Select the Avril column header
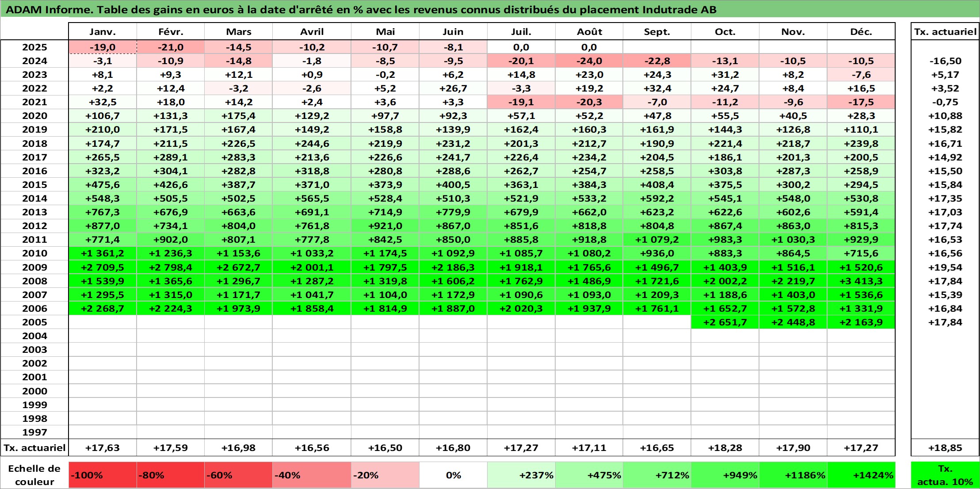 [312, 32]
